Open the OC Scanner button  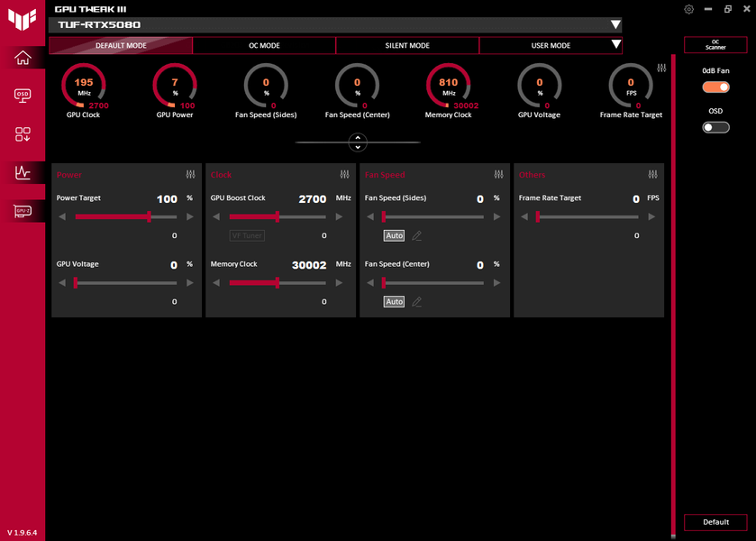715,45
